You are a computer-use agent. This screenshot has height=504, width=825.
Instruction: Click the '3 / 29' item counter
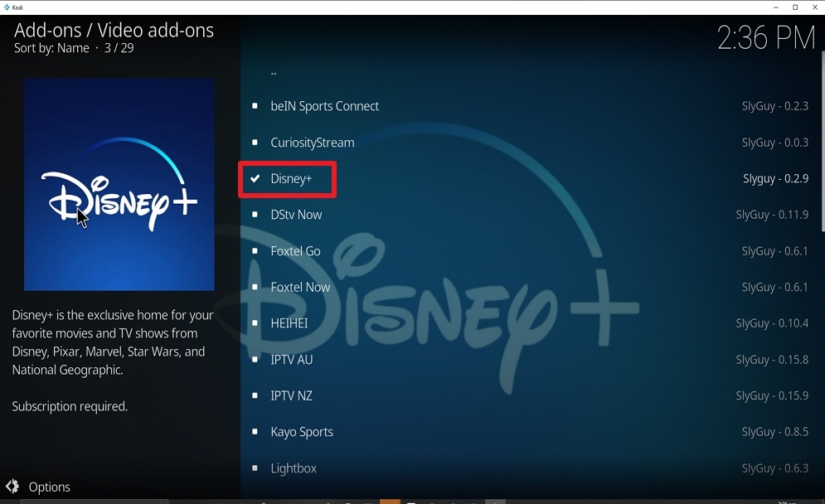point(119,48)
